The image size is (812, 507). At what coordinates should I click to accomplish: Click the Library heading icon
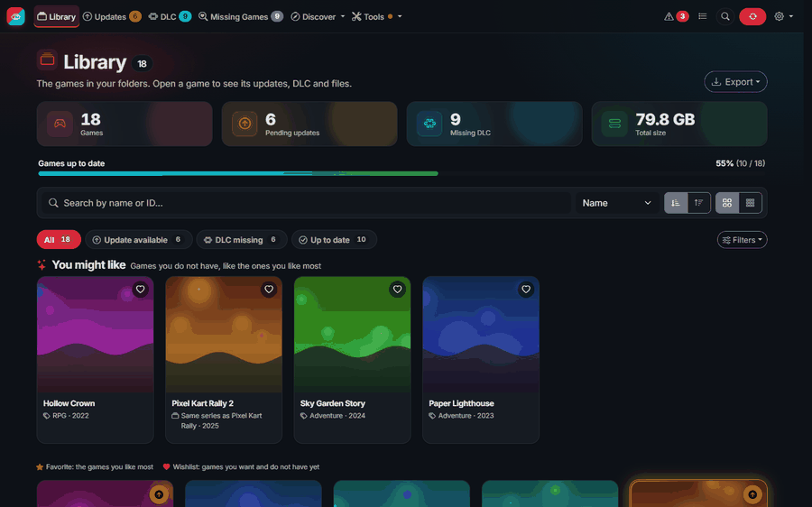point(47,60)
